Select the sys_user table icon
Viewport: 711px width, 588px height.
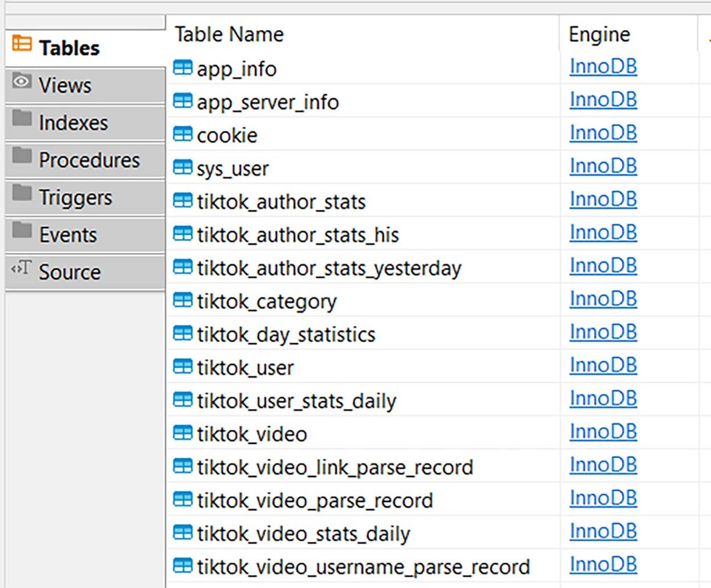tap(183, 167)
